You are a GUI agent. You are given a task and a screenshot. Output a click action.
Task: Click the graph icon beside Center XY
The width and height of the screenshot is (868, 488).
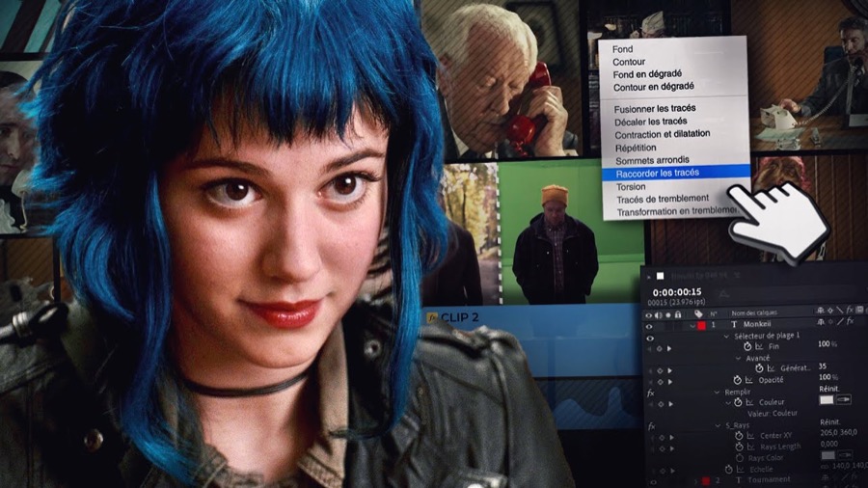pos(750,435)
